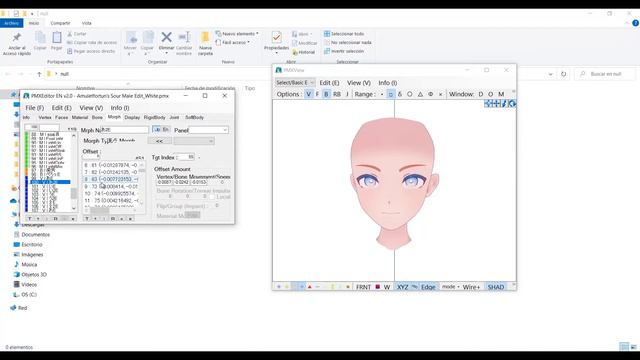Select the circle range selection icon
The image size is (640, 360).
409,94
